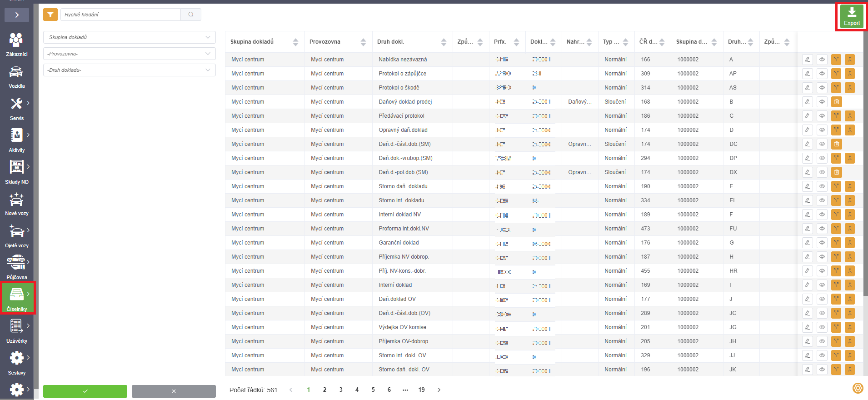Expand the Druh dokladu filter dropdown
868x400 pixels.
pyautogui.click(x=129, y=70)
